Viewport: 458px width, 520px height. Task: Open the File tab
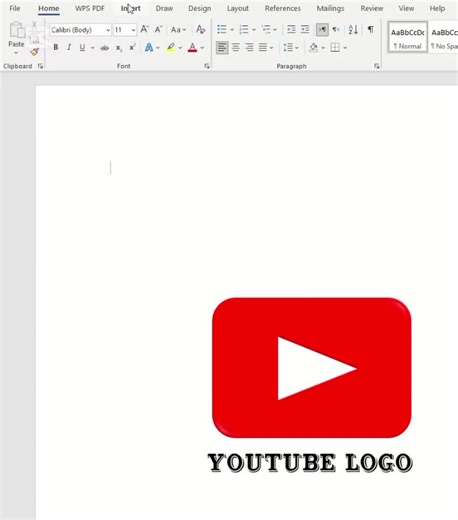(15, 8)
